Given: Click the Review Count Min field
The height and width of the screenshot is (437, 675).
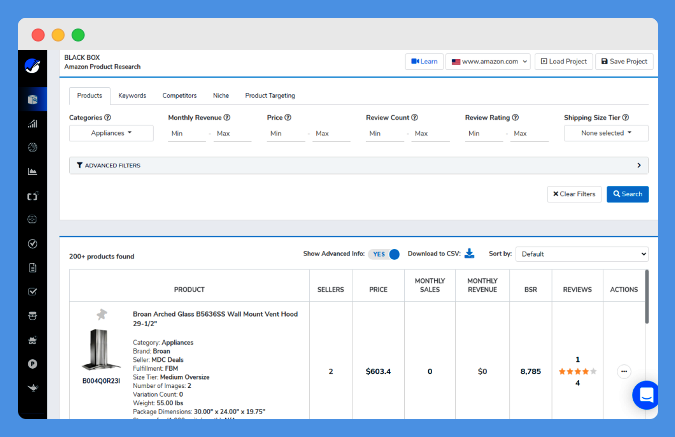Looking at the screenshot, I should tap(385, 134).
